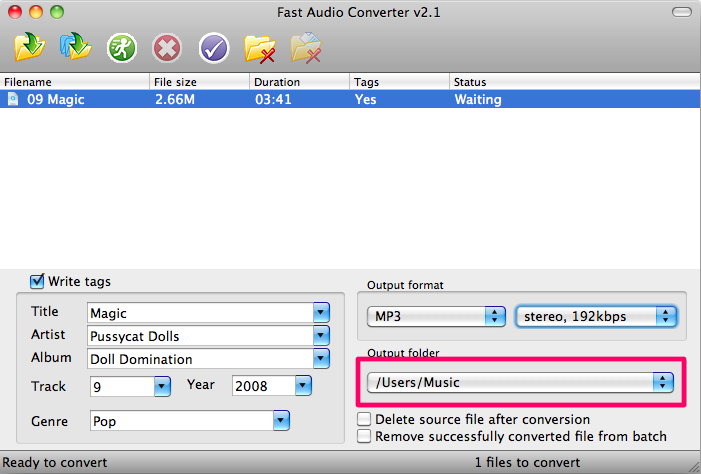Start conversion with the green running-man icon
The width and height of the screenshot is (701, 474).
[122, 48]
